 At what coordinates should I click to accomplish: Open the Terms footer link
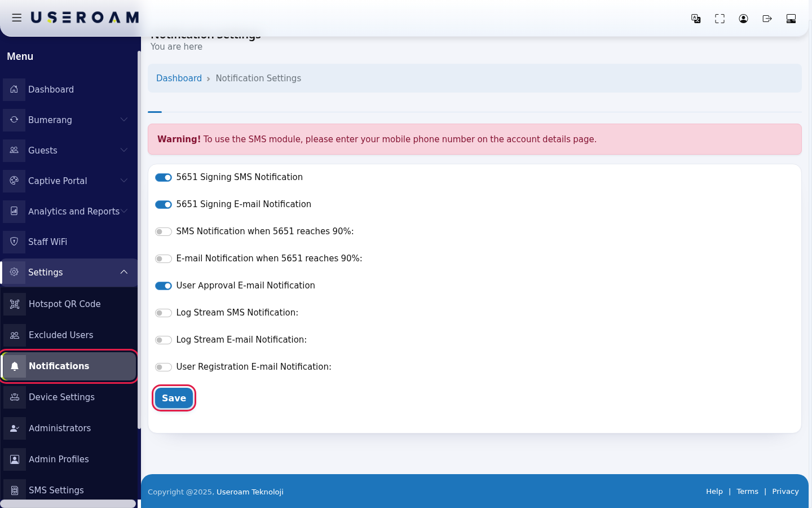coord(747,491)
